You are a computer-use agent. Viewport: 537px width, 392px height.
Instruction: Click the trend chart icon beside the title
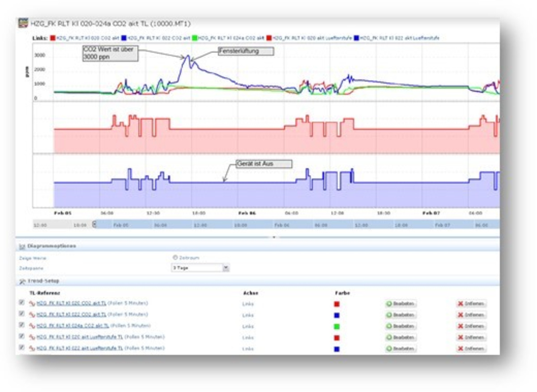pyautogui.click(x=22, y=24)
